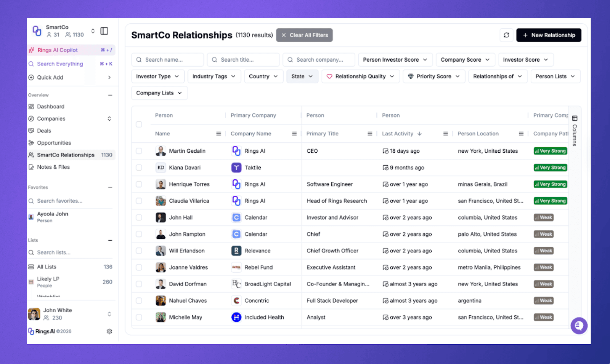
Task: Open Country filter dropdown
Action: [263, 76]
